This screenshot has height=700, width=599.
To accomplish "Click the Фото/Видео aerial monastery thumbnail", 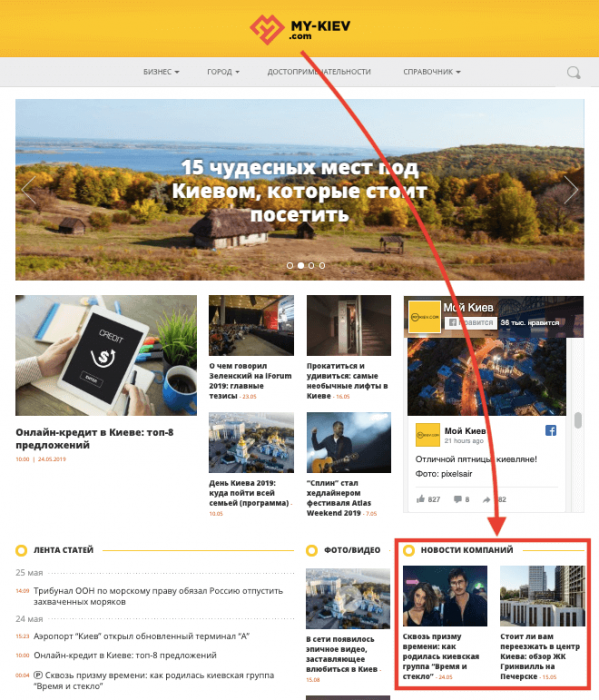I will (348, 599).
